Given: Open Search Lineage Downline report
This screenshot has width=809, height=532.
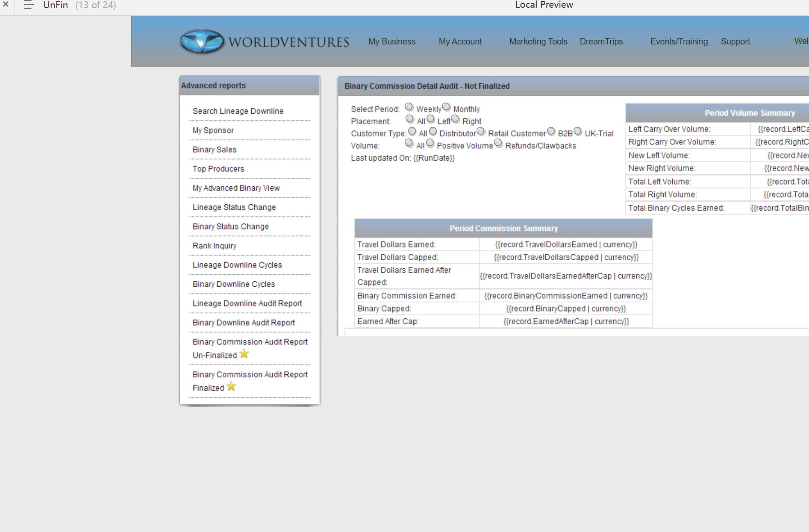Looking at the screenshot, I should [x=238, y=111].
